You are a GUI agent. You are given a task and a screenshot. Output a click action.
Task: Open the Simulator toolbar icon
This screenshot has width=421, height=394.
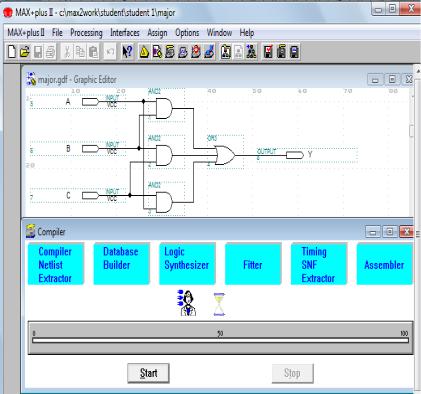point(183,52)
